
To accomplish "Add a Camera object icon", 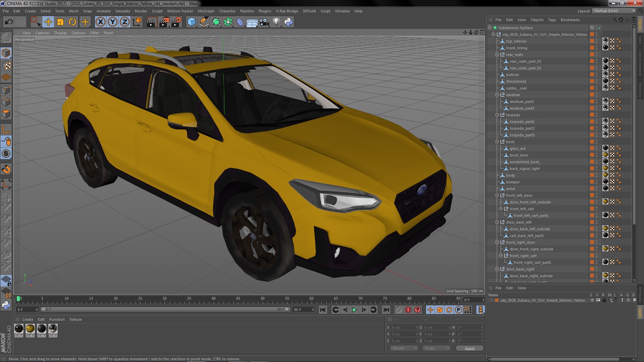I will 264,22.
